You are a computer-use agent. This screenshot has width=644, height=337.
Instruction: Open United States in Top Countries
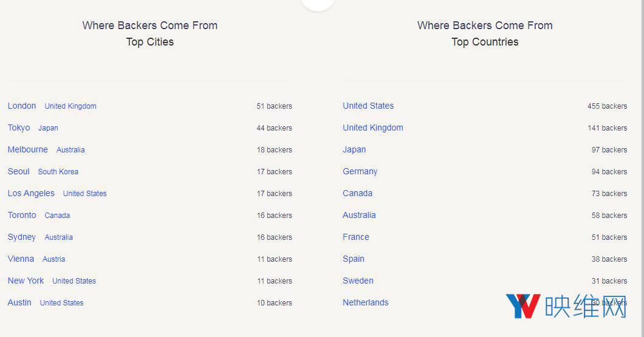pos(368,106)
